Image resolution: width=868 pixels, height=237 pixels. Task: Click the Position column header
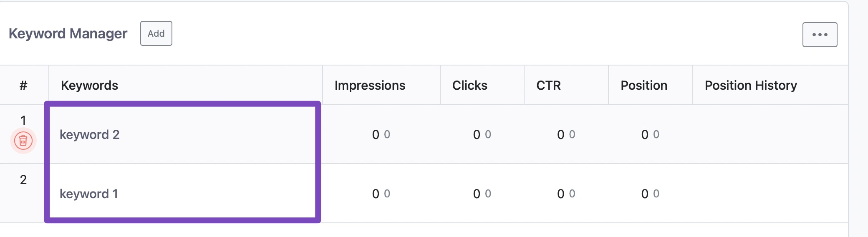pos(643,85)
